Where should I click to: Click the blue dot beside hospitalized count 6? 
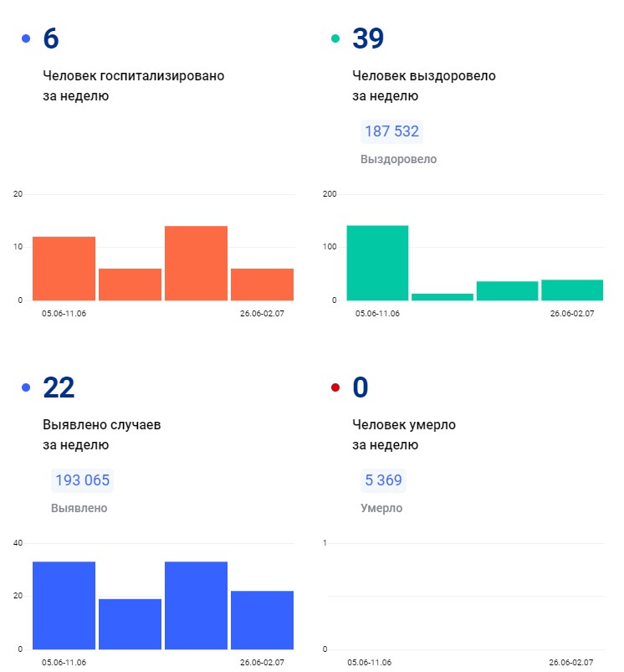(26, 38)
